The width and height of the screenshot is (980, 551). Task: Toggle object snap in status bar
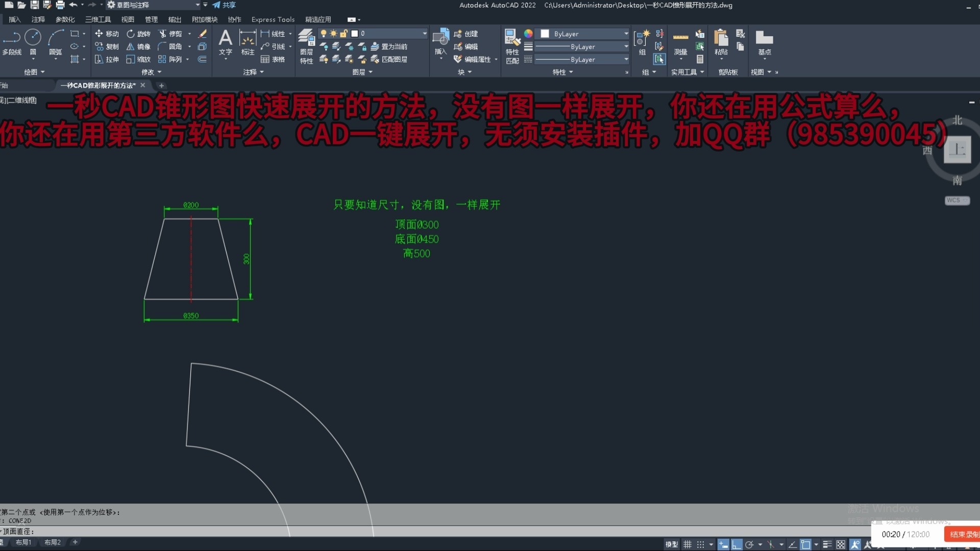[806, 544]
